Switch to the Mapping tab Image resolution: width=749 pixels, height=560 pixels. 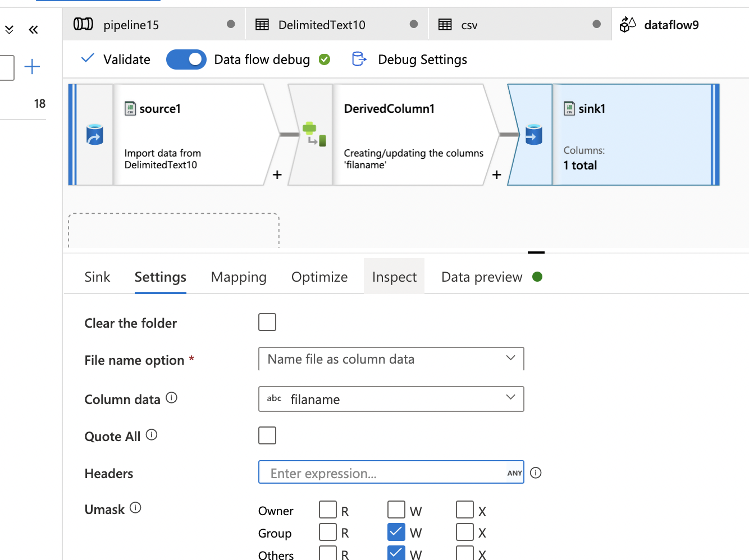pos(239,277)
